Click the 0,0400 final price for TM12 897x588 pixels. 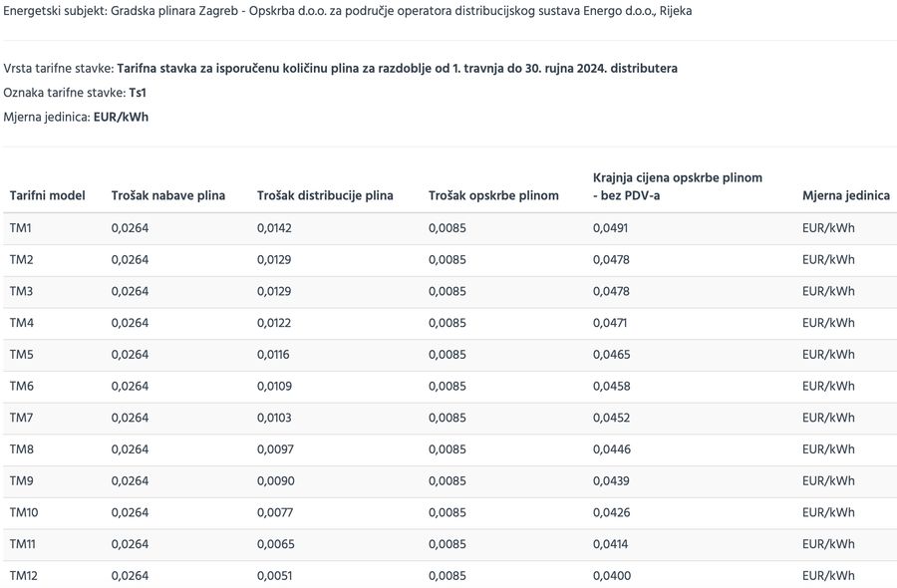pos(610,576)
